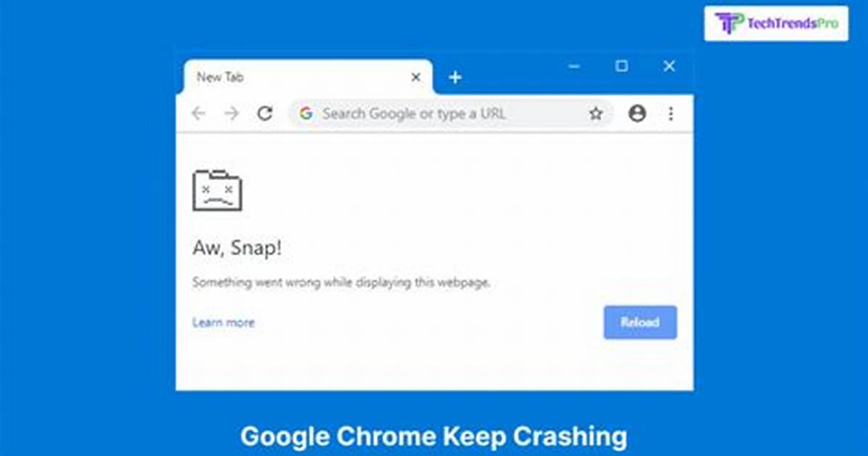Click the sad crashed-tab face icon

[217, 190]
